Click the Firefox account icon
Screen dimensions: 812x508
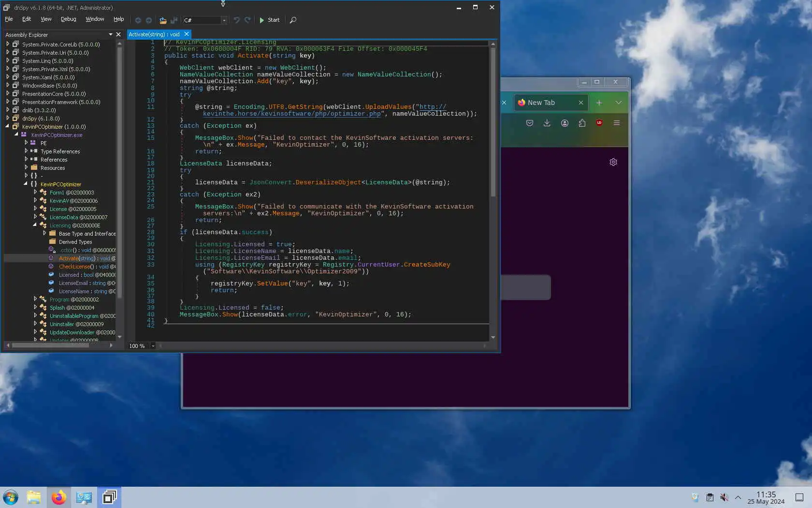(x=565, y=123)
